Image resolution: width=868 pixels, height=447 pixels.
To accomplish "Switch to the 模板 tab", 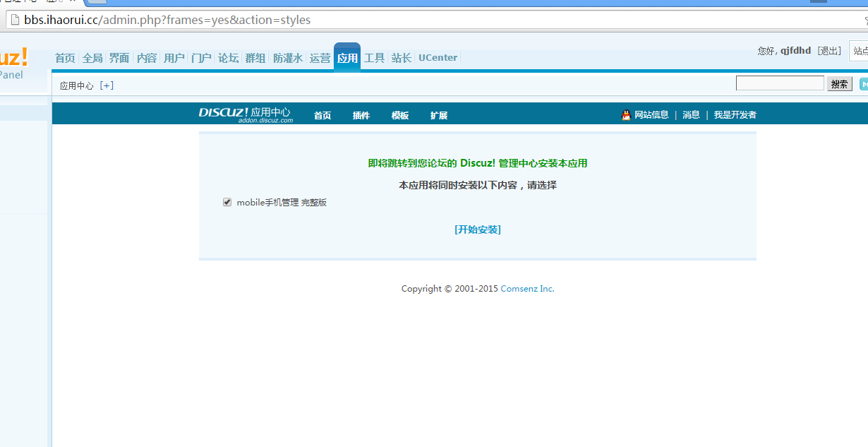I will (399, 115).
